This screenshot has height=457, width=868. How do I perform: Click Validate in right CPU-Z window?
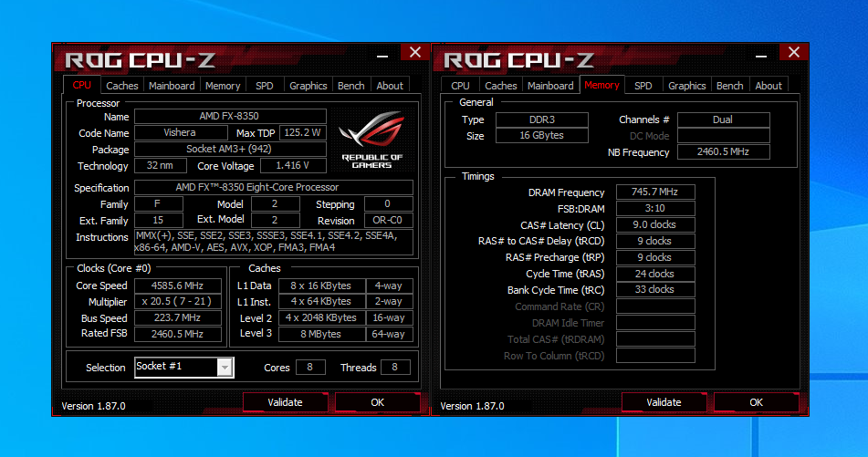(x=664, y=402)
